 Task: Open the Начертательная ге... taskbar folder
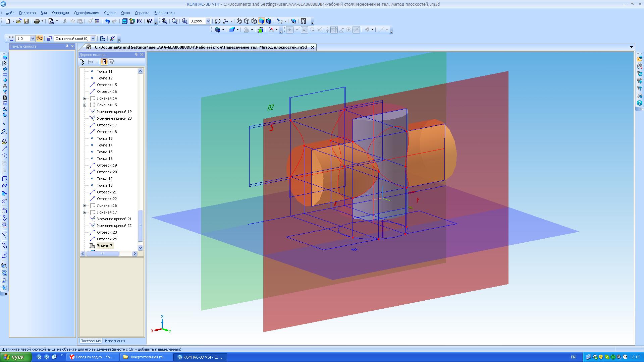coord(147,357)
